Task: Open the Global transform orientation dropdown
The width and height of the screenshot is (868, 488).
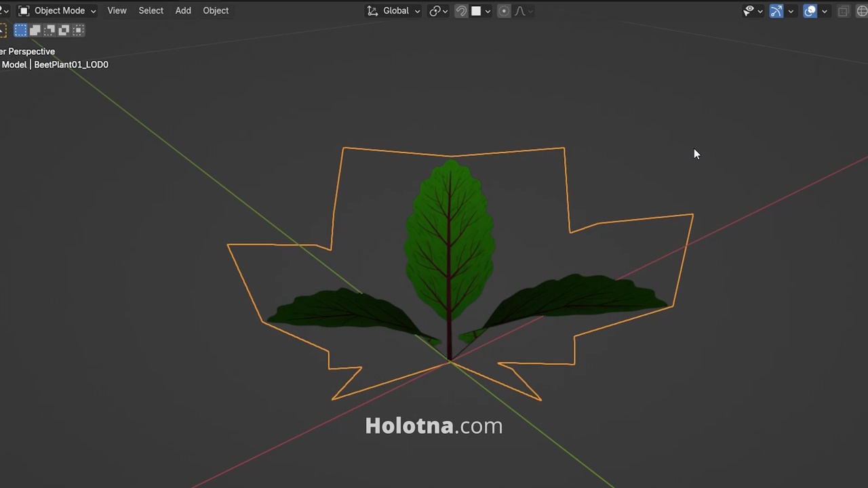Action: click(x=394, y=11)
